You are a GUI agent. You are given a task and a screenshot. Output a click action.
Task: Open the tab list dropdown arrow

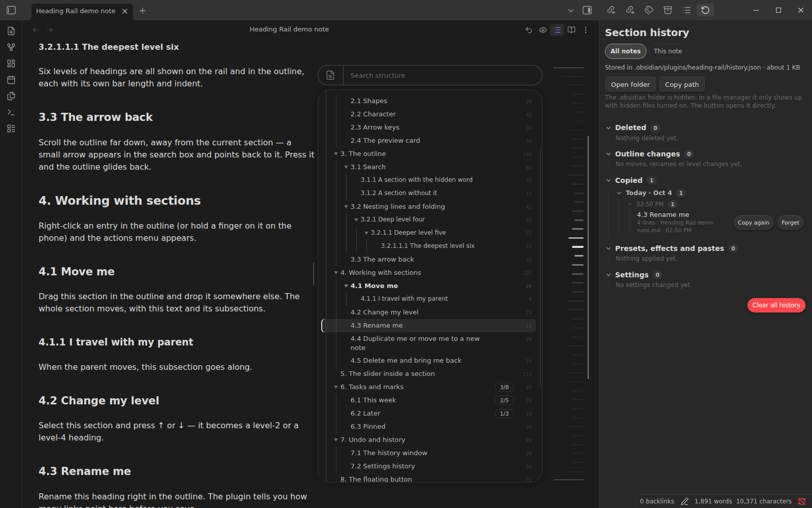click(571, 10)
